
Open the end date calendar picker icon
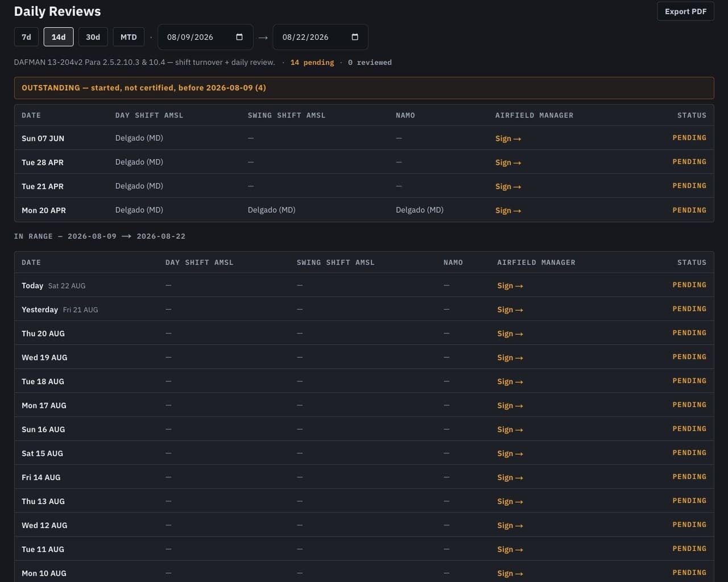pyautogui.click(x=355, y=37)
